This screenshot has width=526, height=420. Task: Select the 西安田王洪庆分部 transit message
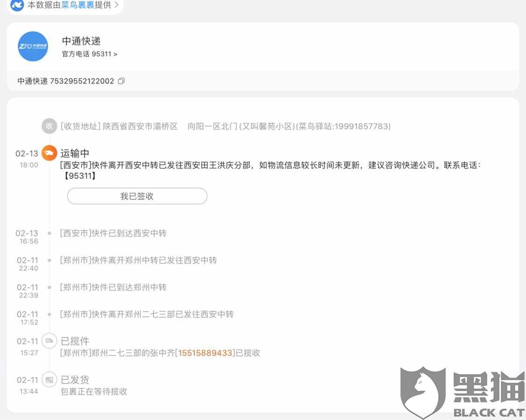pyautogui.click(x=270, y=170)
